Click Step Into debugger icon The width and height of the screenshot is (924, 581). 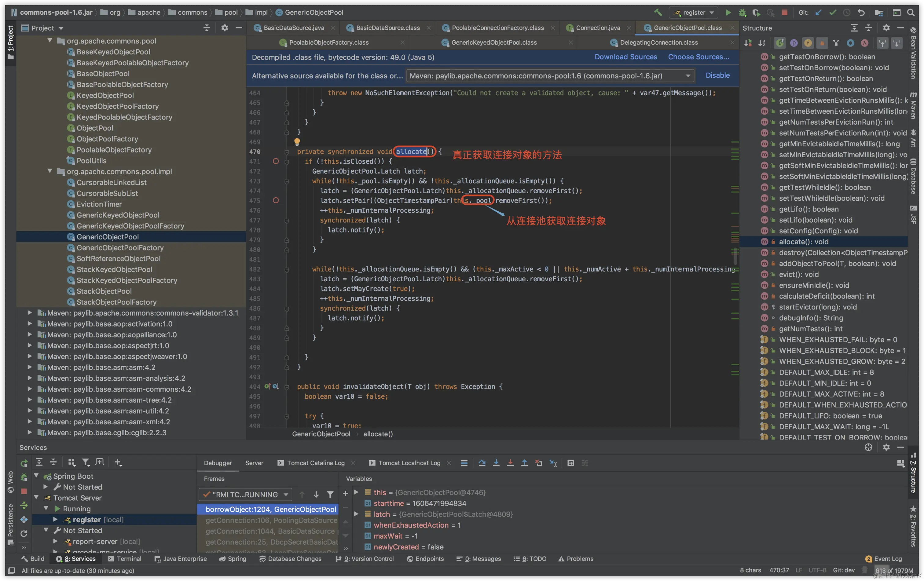[496, 463]
